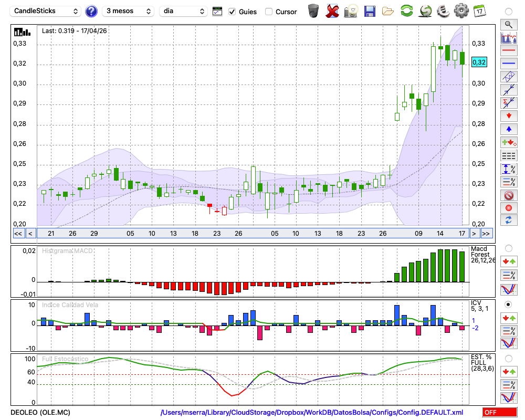Enable the Cursor checkbox

point(268,12)
